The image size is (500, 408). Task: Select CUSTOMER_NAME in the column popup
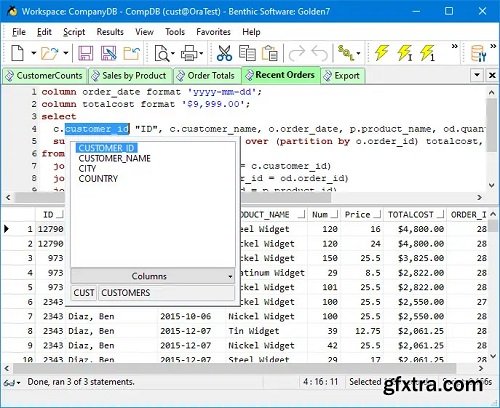click(114, 158)
